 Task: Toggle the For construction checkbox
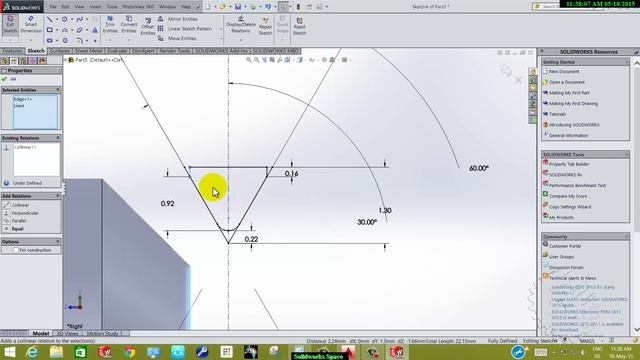[16, 250]
